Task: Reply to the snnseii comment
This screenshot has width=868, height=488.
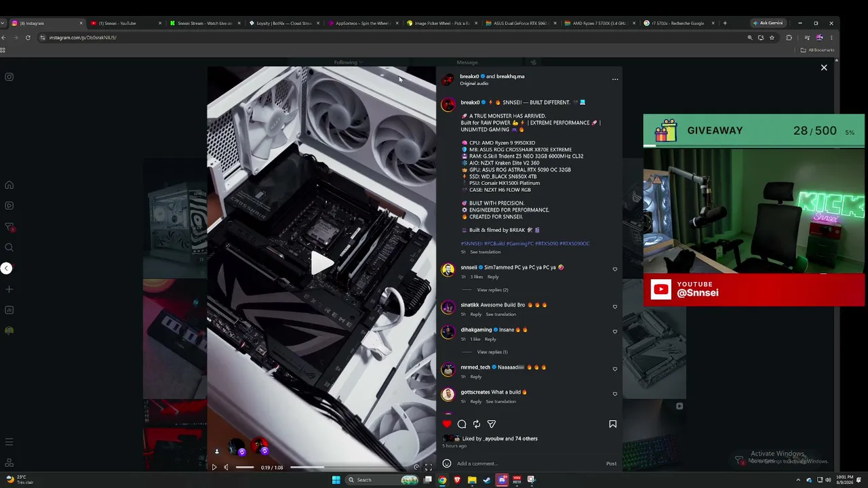Action: (493, 277)
